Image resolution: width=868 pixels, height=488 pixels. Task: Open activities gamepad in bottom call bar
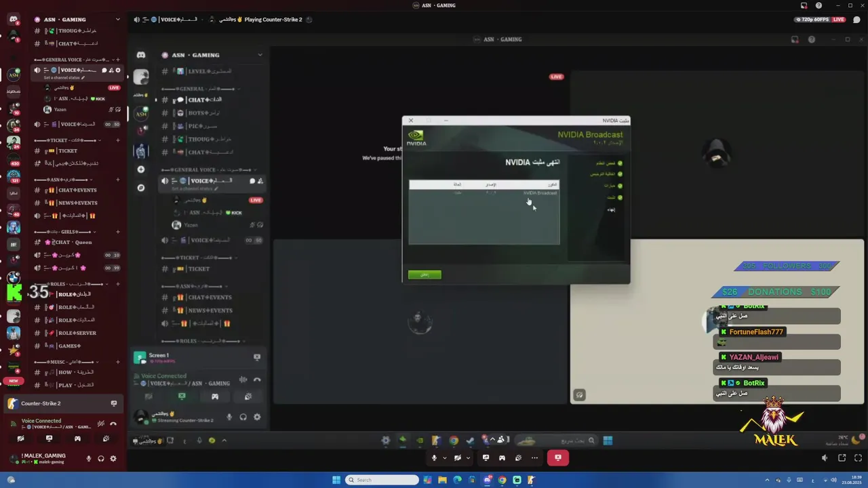(502, 457)
